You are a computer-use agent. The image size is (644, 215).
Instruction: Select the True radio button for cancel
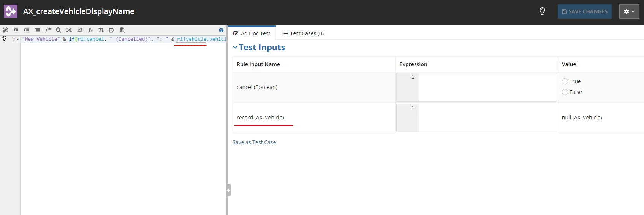565,81
